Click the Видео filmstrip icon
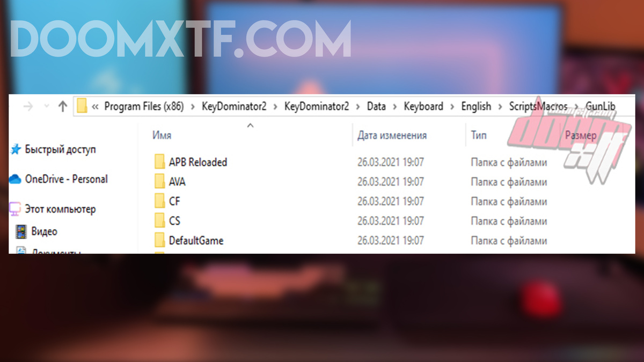The width and height of the screenshot is (644, 362). pyautogui.click(x=21, y=232)
